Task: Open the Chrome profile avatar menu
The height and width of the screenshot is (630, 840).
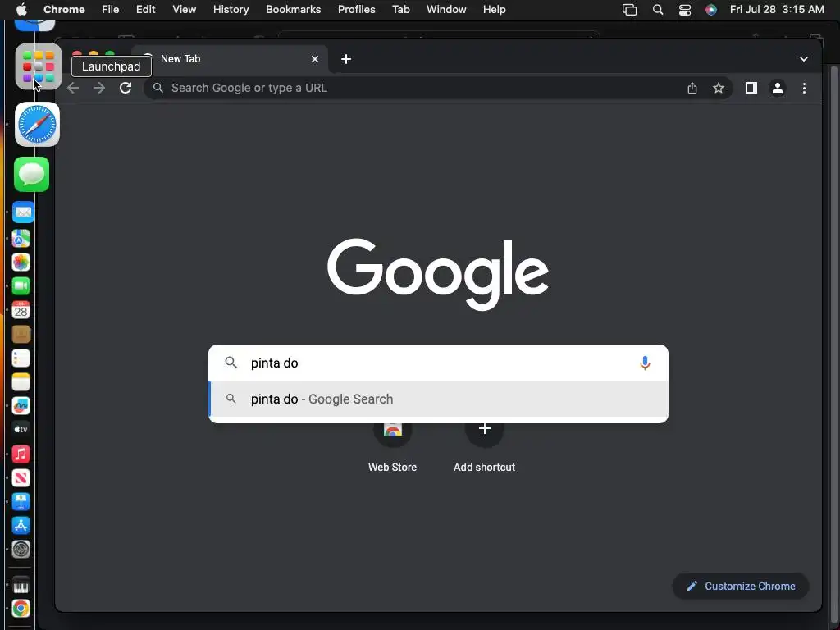Action: click(778, 88)
